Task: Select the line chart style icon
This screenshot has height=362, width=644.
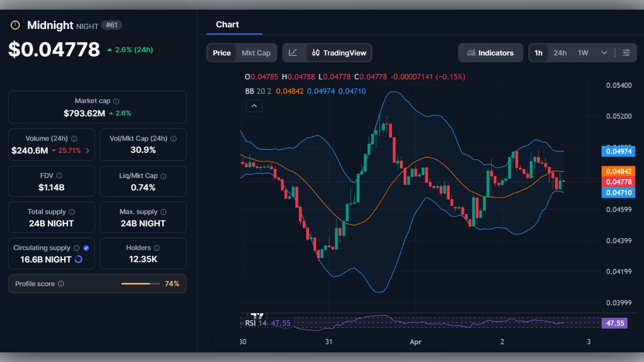Action: click(294, 53)
